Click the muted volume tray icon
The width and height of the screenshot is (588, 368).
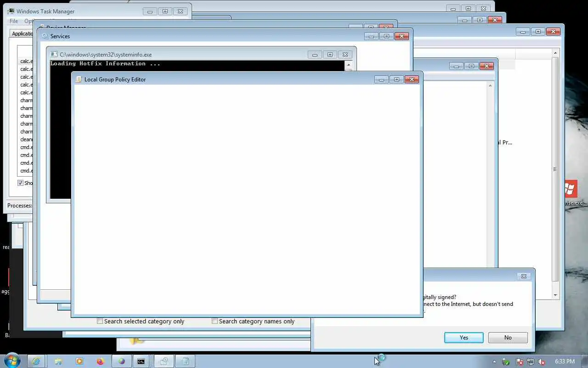coord(542,362)
